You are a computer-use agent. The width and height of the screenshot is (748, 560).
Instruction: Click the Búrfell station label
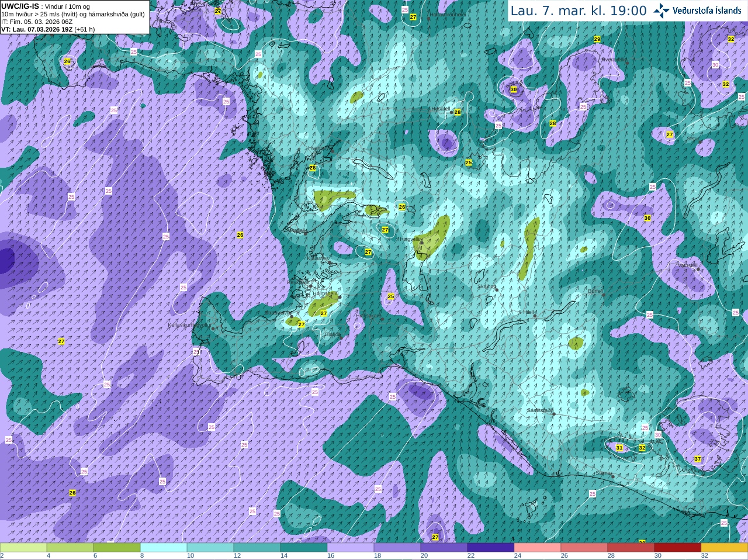(x=595, y=291)
